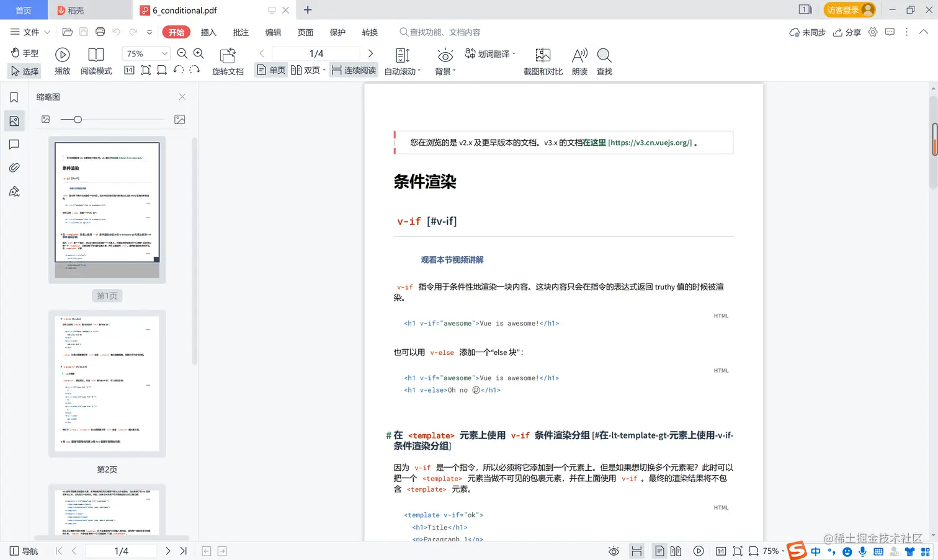Switch to the 转换 (Convert) ribbon tab
The image size is (938, 560).
click(x=370, y=32)
